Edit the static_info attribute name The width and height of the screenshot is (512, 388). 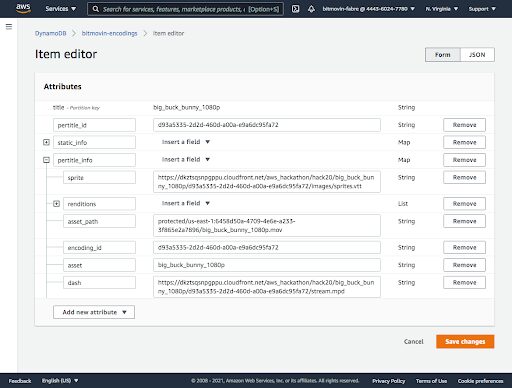(x=94, y=142)
